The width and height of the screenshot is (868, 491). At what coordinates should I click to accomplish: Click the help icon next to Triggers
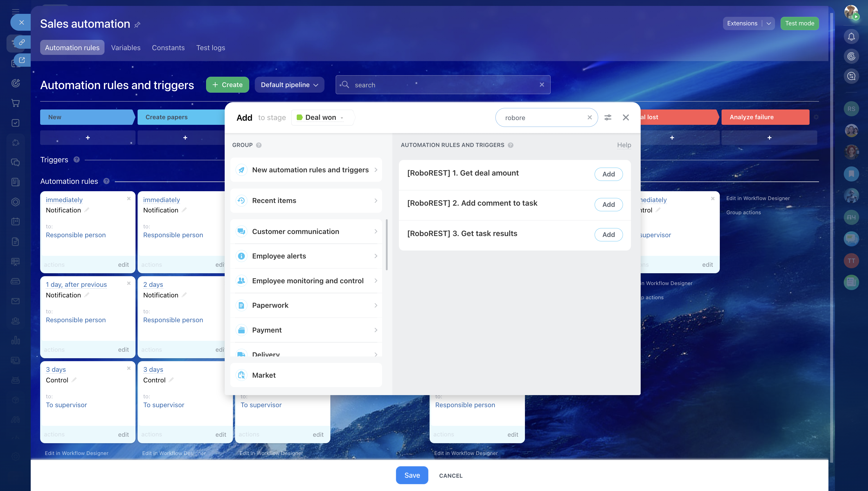76,160
